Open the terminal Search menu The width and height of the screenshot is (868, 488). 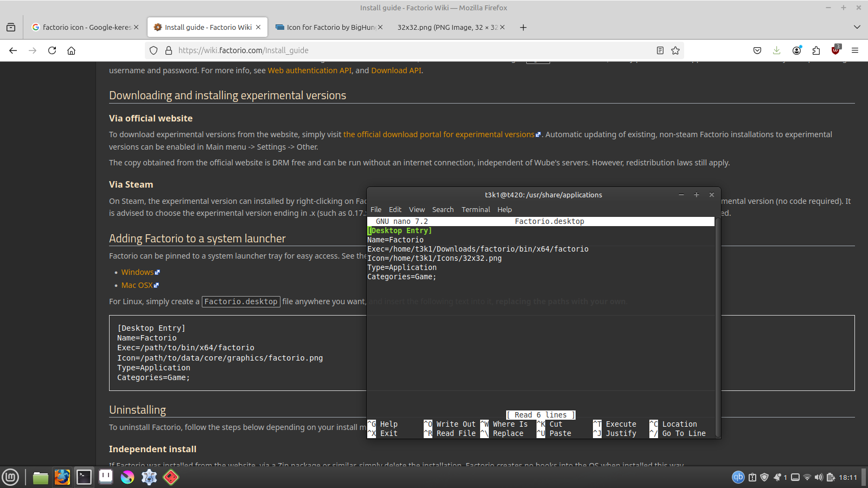point(443,209)
